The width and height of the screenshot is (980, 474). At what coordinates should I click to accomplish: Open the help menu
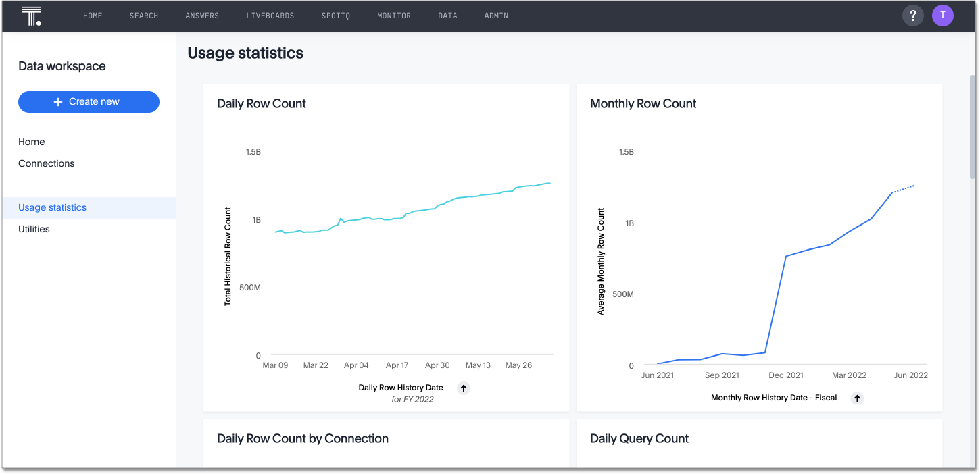coord(913,15)
